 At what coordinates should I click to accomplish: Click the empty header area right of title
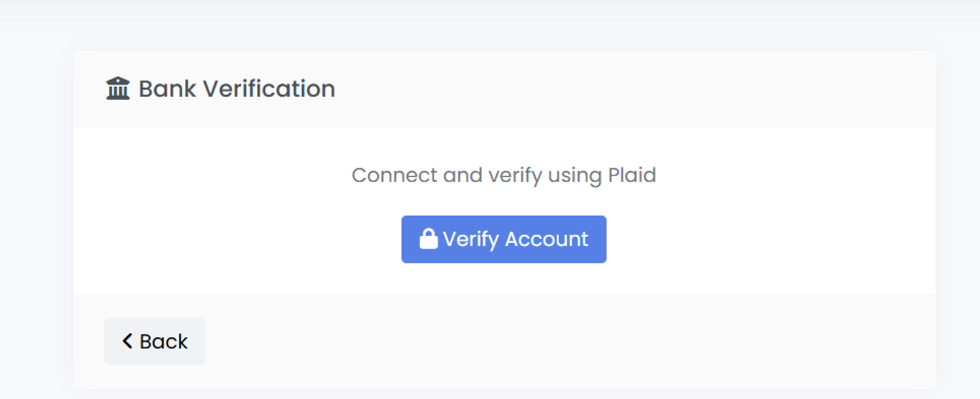point(656,89)
